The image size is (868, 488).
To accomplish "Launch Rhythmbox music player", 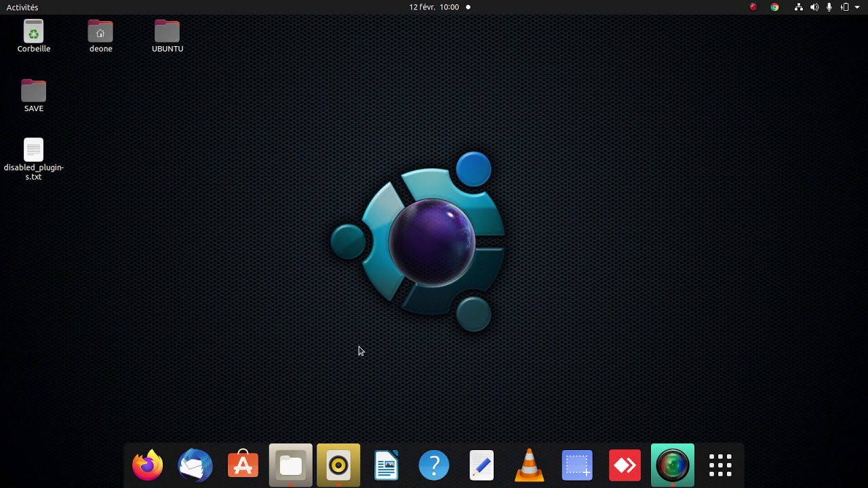I will (x=338, y=466).
